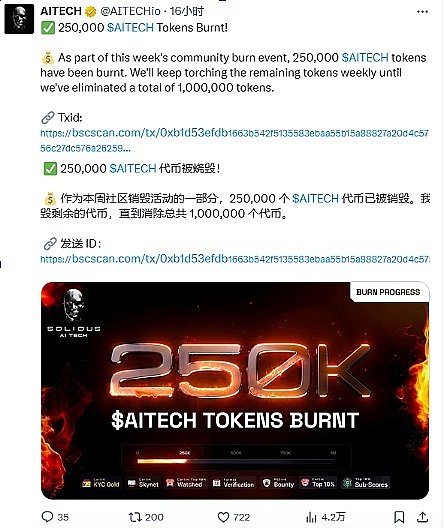Bookmark this tweet

399,517
